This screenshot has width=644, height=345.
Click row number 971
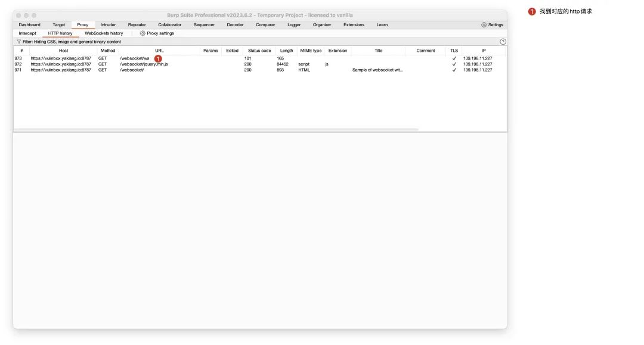click(18, 70)
